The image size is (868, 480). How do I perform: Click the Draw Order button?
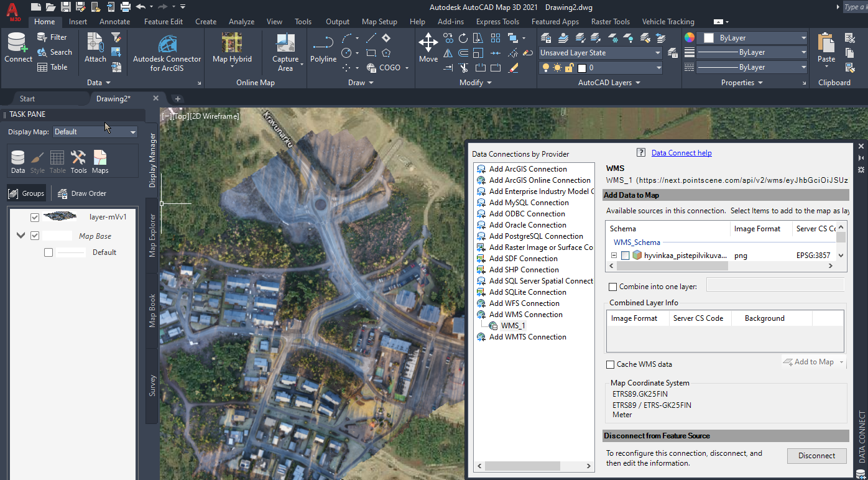point(82,193)
